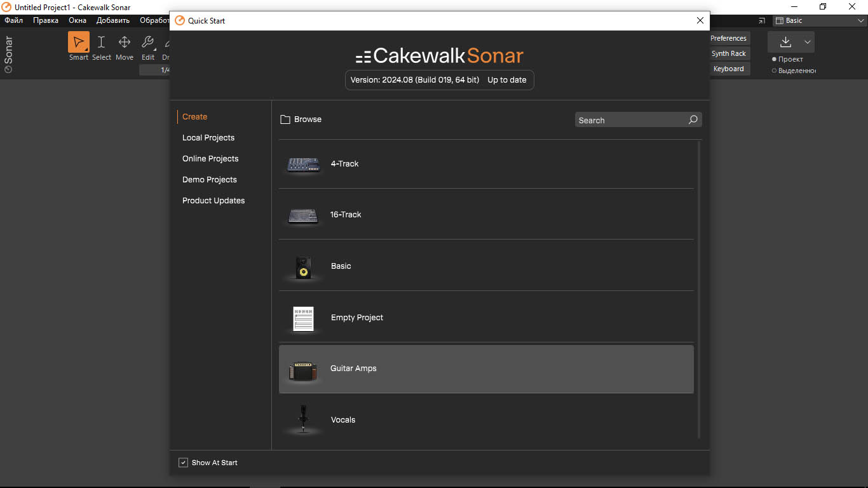Select the Проект radio option

coord(774,59)
